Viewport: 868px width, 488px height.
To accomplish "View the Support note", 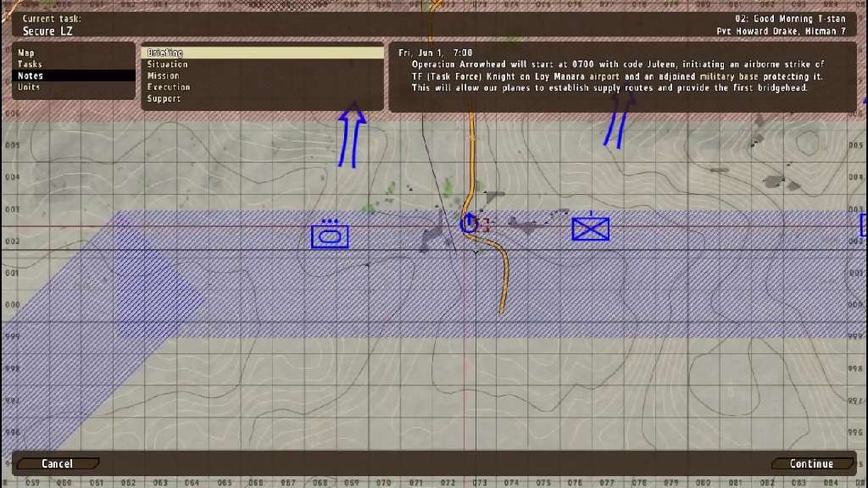I will coord(164,98).
